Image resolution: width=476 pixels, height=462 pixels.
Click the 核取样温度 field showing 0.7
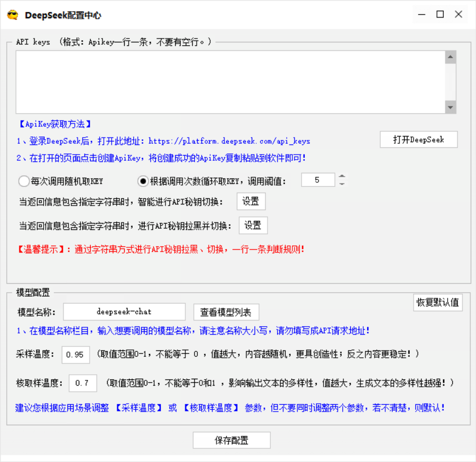(83, 383)
